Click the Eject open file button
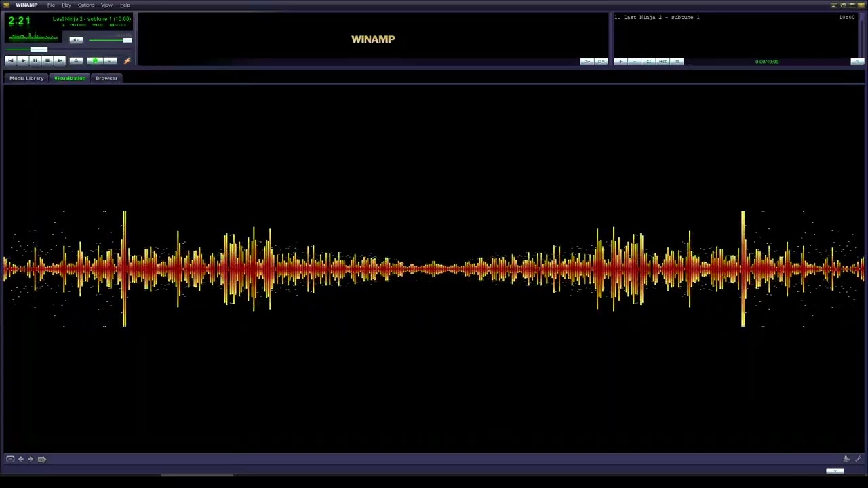This screenshot has width=868, height=488. coord(76,60)
